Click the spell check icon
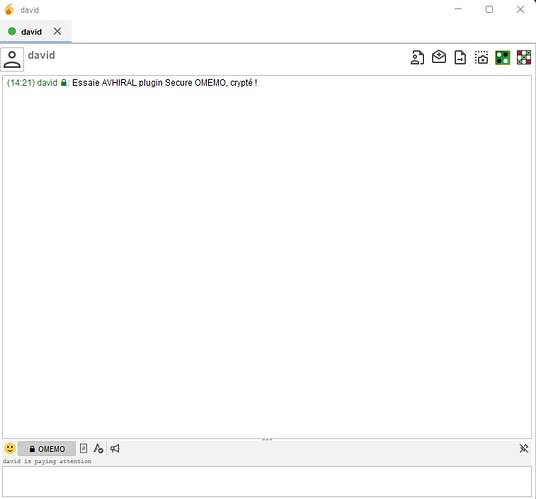 tap(98, 448)
